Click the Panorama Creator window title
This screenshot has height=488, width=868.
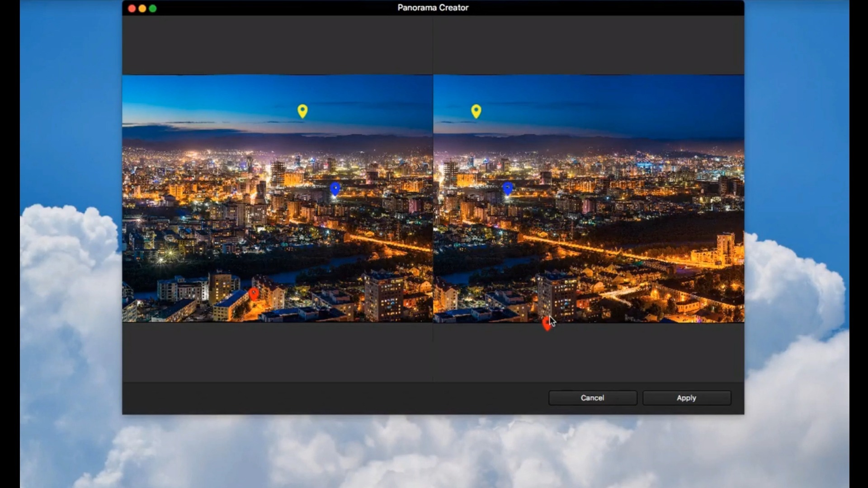[x=433, y=8]
